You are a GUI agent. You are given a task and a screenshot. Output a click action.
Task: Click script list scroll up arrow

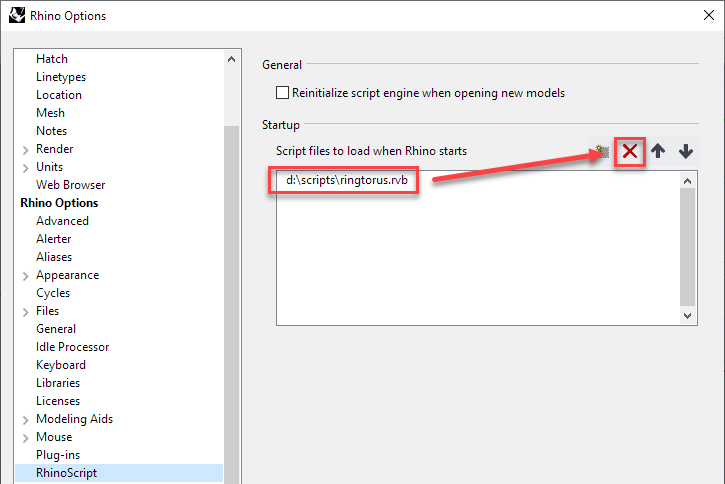pyautogui.click(x=688, y=181)
